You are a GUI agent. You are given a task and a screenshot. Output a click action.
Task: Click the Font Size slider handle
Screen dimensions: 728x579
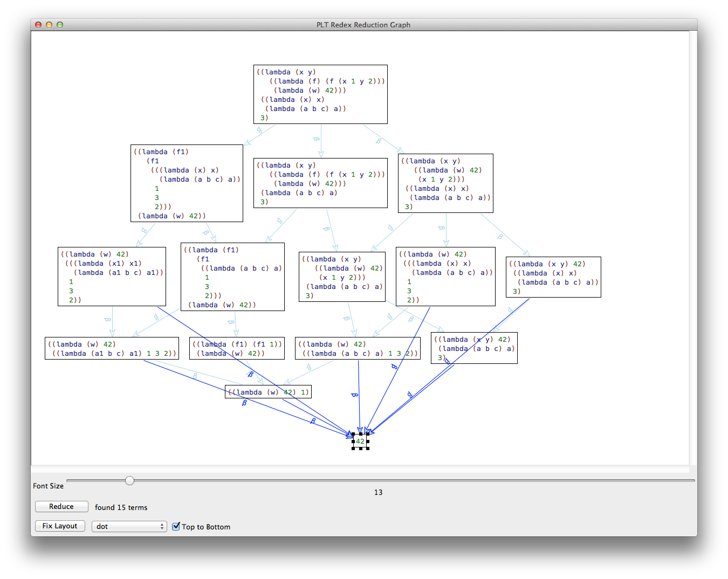point(129,480)
